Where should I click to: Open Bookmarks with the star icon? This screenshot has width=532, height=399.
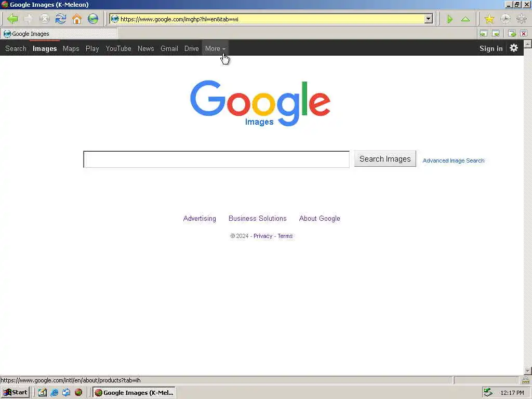tap(489, 19)
